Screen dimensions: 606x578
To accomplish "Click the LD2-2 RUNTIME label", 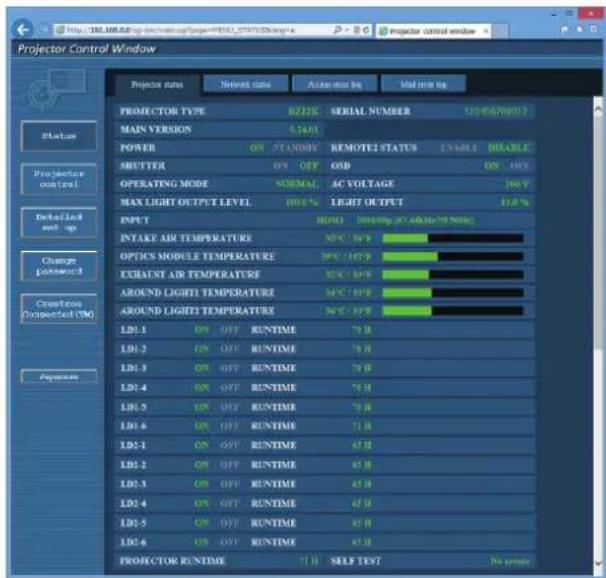I will click(x=273, y=464).
